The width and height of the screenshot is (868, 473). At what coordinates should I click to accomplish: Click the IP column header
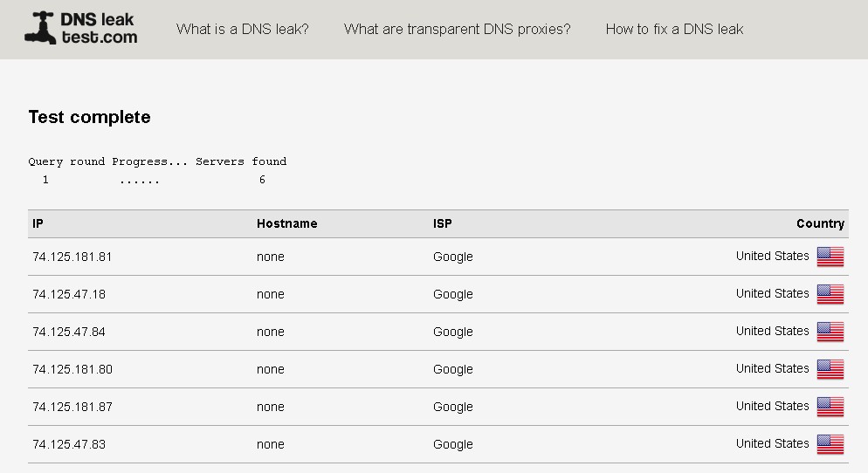pos(38,223)
